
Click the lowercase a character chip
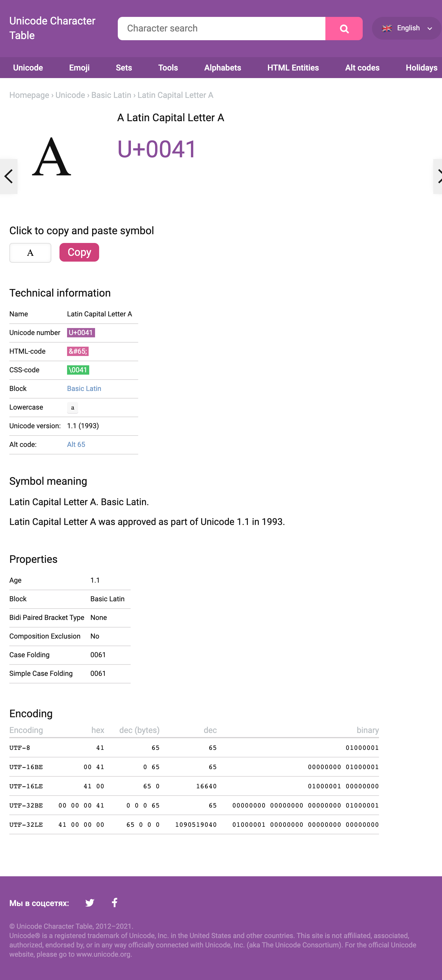click(72, 408)
